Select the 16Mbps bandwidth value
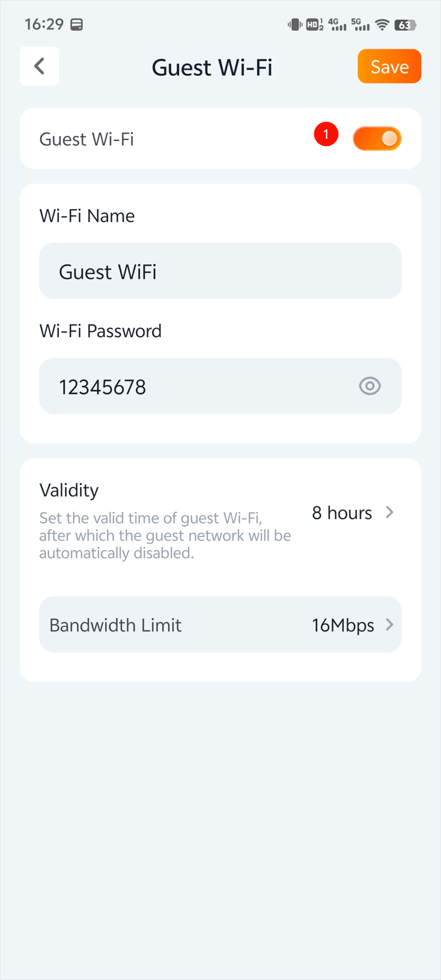 [x=342, y=625]
